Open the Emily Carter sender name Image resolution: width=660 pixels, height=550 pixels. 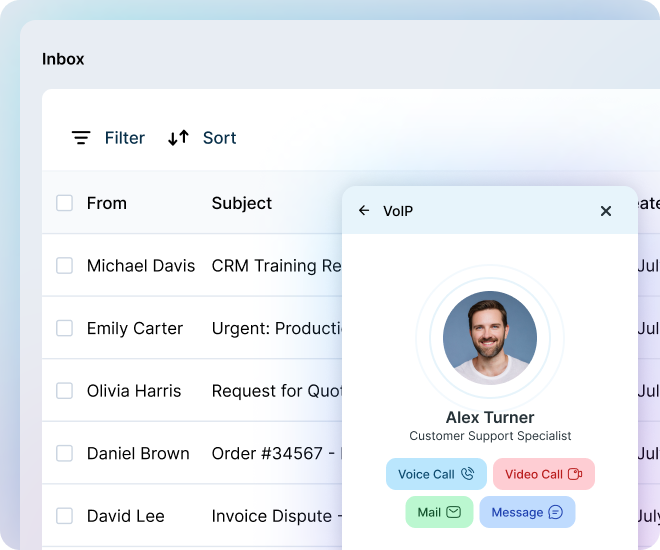coord(135,329)
